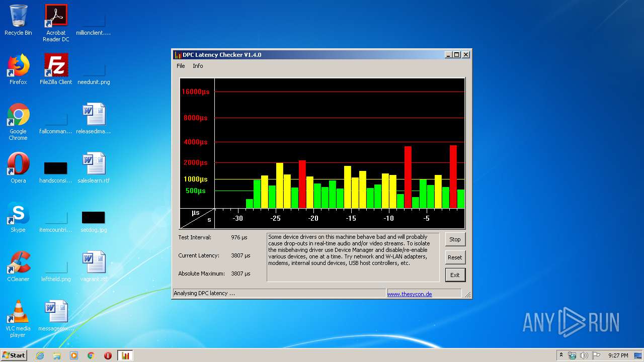Launch Internet Explorer from the taskbar
The height and width of the screenshot is (362, 644).
[40, 355]
